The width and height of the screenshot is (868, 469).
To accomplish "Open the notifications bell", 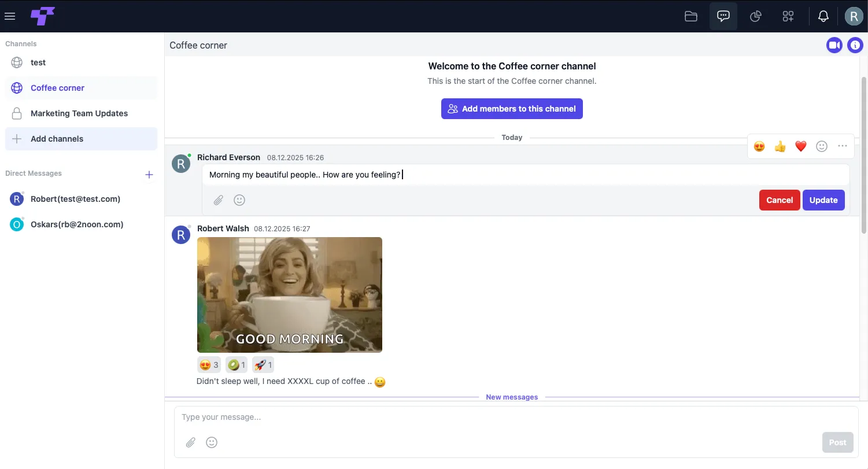I will pos(823,16).
